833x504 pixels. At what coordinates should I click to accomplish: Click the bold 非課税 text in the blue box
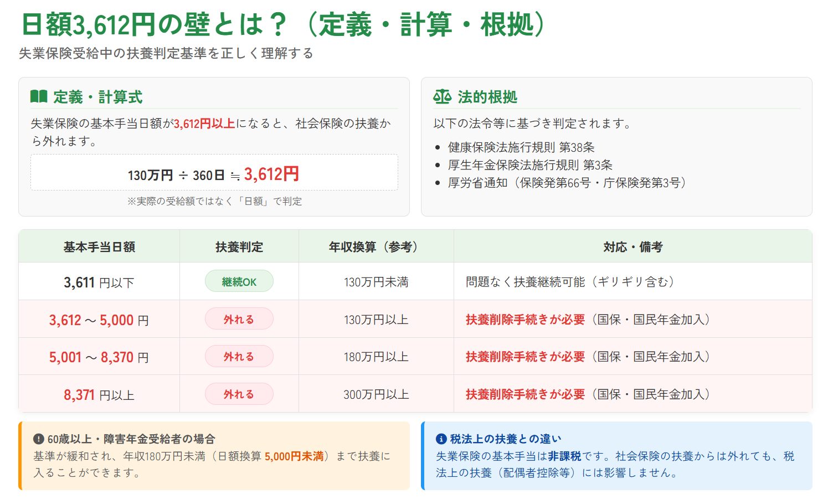pos(564,456)
